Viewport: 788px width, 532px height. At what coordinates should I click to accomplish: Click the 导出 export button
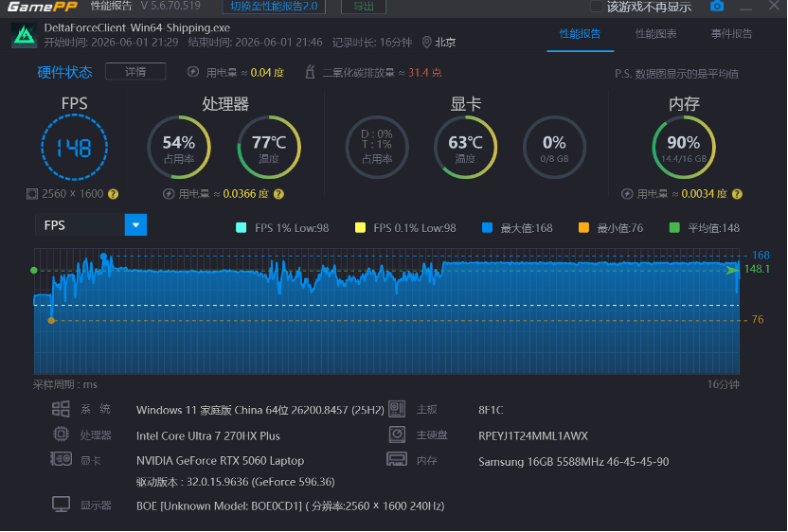pyautogui.click(x=364, y=7)
